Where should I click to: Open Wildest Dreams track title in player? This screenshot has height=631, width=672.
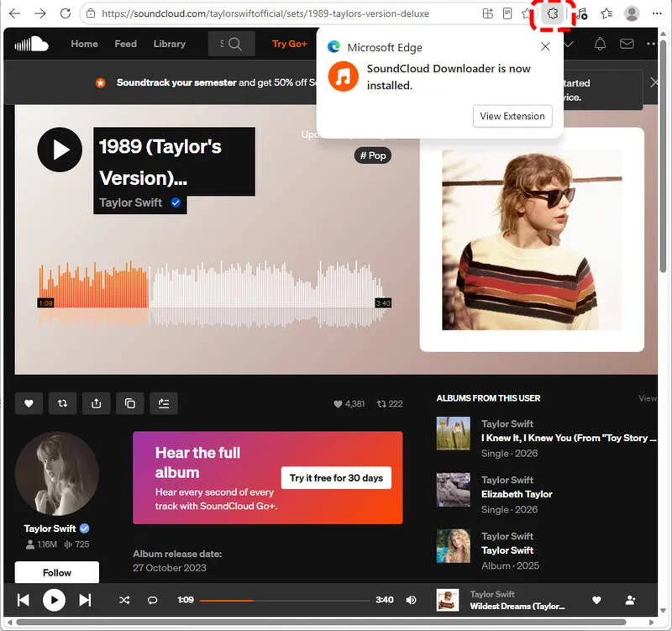[517, 606]
